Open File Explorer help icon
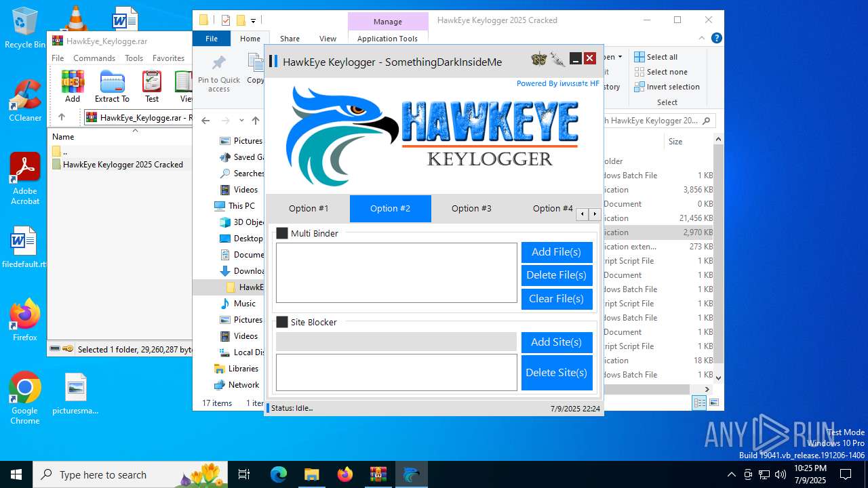The height and width of the screenshot is (488, 868). coord(716,39)
